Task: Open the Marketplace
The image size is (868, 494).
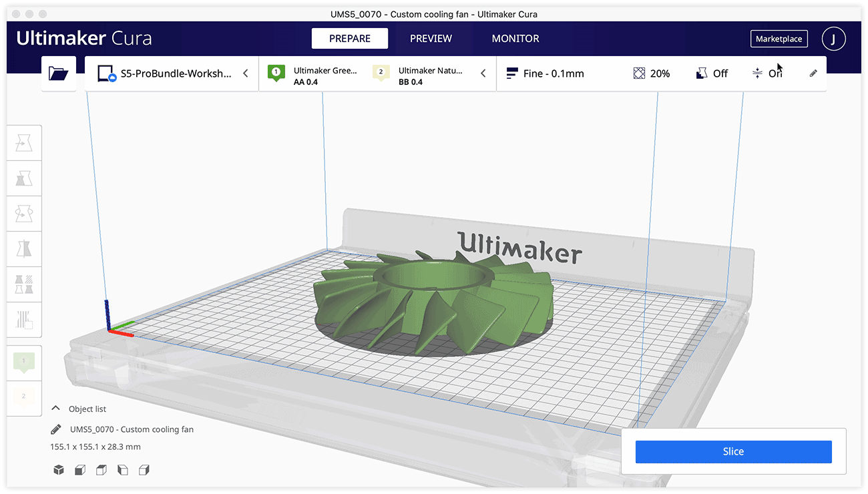Action: [779, 39]
